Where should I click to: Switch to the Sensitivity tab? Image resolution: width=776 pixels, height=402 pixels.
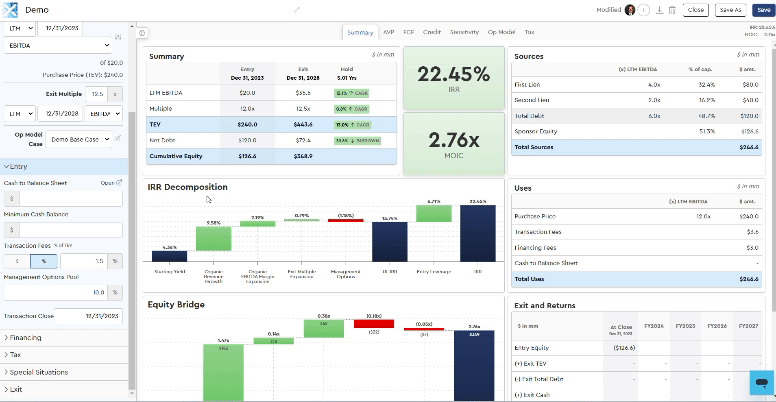click(x=464, y=32)
